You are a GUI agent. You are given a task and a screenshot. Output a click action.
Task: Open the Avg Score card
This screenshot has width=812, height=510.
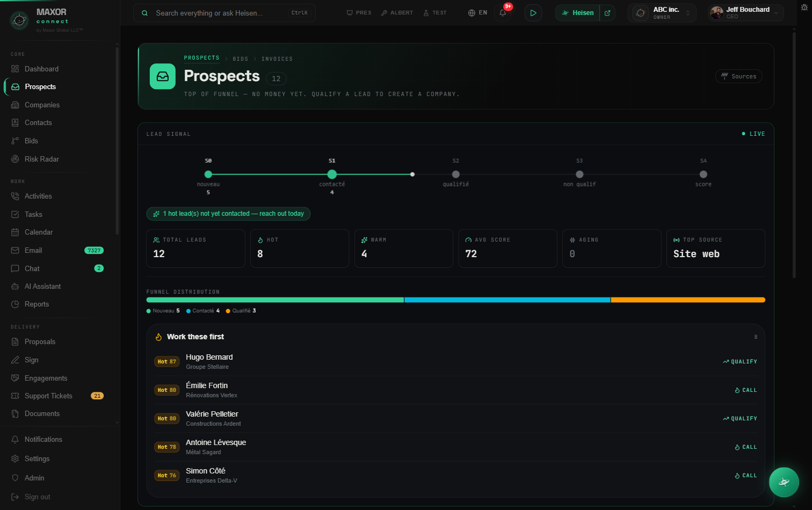[508, 249]
